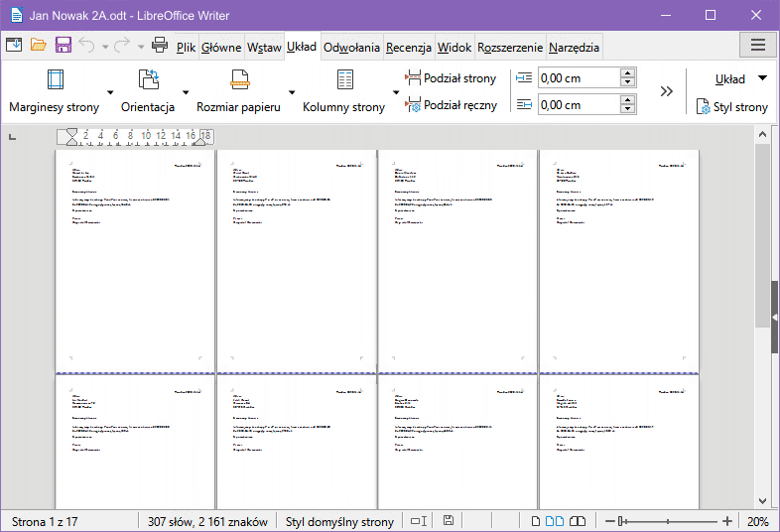Viewport: 780px width, 532px height.
Task: Switch to the Wstaw tab
Action: [264, 47]
